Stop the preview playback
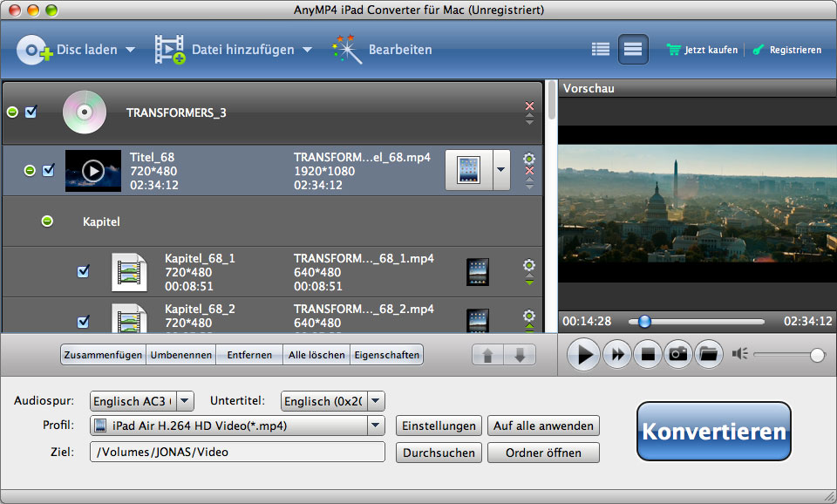The height and width of the screenshot is (504, 837). (648, 354)
